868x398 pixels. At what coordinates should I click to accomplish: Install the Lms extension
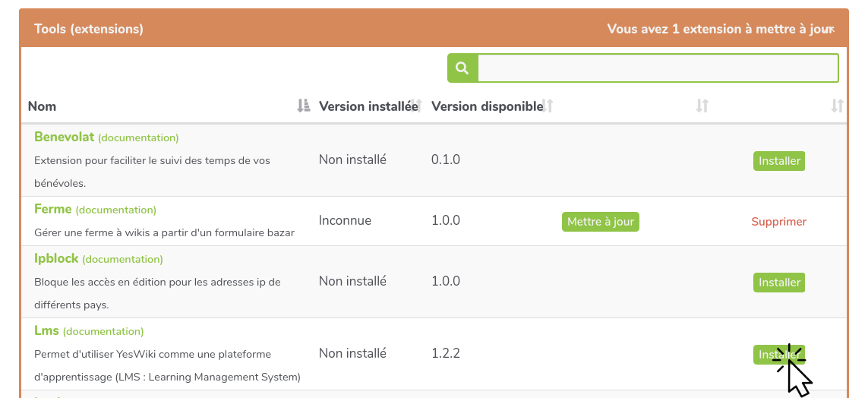click(778, 355)
